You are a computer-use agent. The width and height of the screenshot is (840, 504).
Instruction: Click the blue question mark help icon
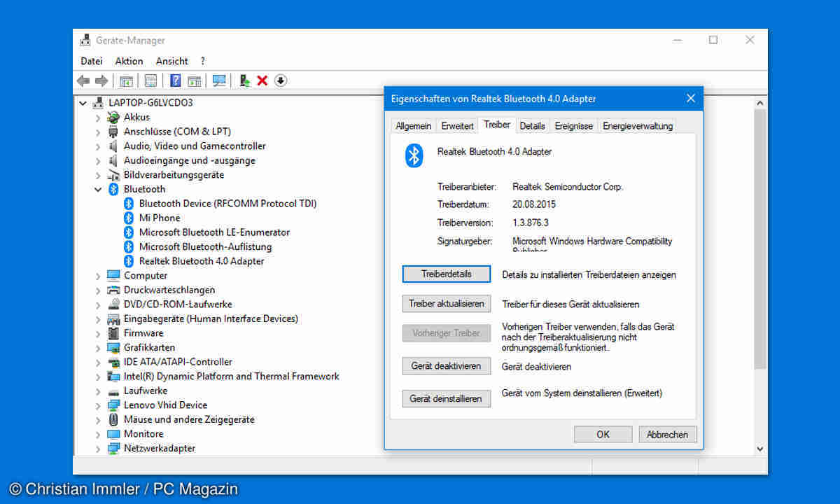point(176,81)
